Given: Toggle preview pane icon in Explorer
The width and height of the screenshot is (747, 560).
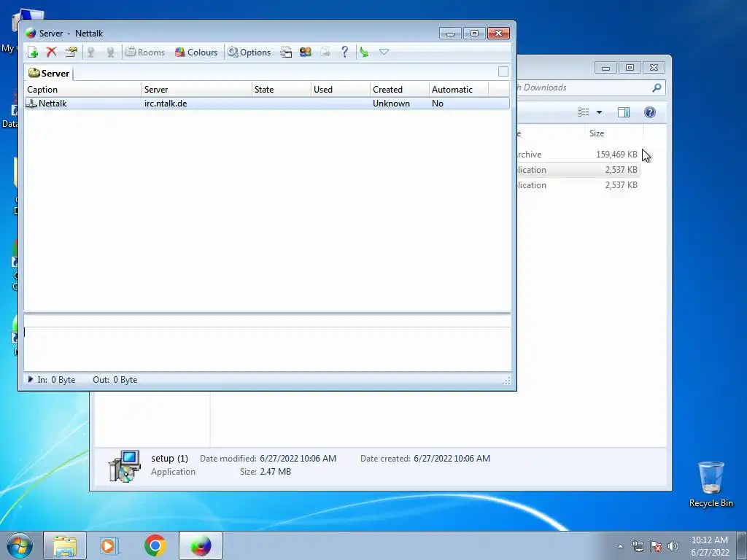Looking at the screenshot, I should click(x=624, y=112).
